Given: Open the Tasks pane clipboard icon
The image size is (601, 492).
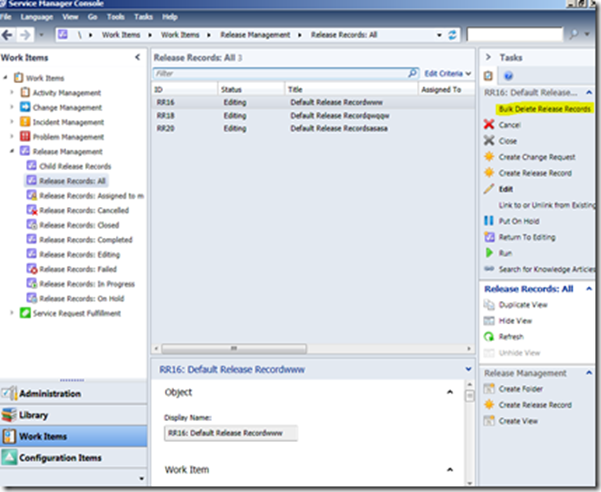Looking at the screenshot, I should (x=488, y=75).
